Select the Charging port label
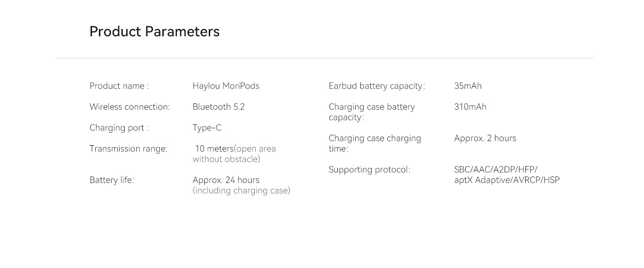 pyautogui.click(x=119, y=128)
